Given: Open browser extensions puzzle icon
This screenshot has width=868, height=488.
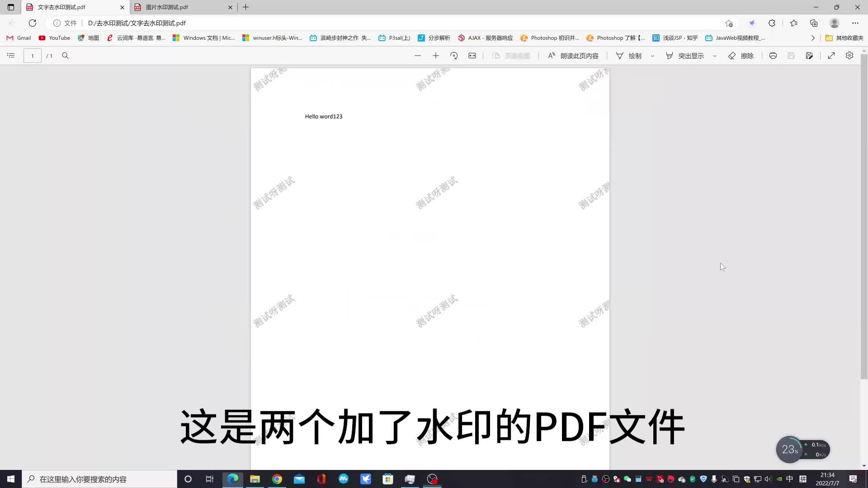Looking at the screenshot, I should coord(772,23).
